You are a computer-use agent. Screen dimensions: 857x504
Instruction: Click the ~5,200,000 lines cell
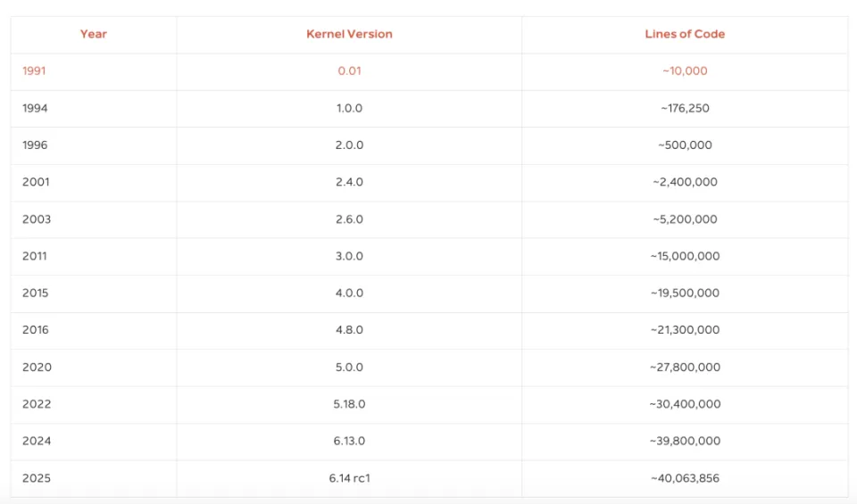coord(685,219)
